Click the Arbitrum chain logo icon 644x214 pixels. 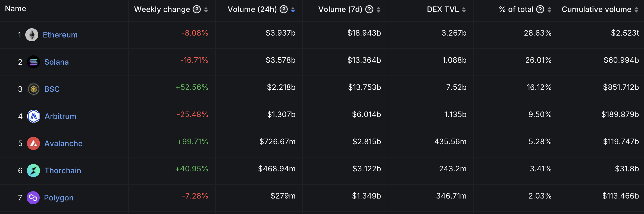pyautogui.click(x=34, y=116)
